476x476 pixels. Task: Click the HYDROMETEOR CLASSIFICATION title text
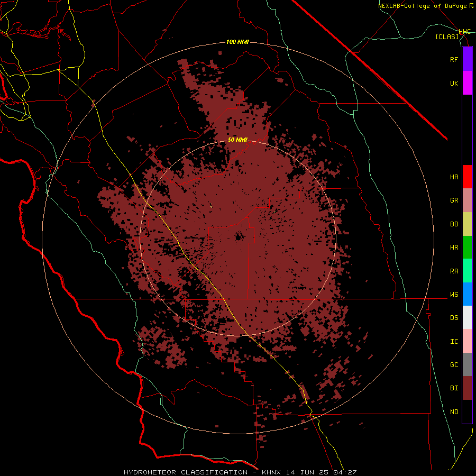point(186,472)
